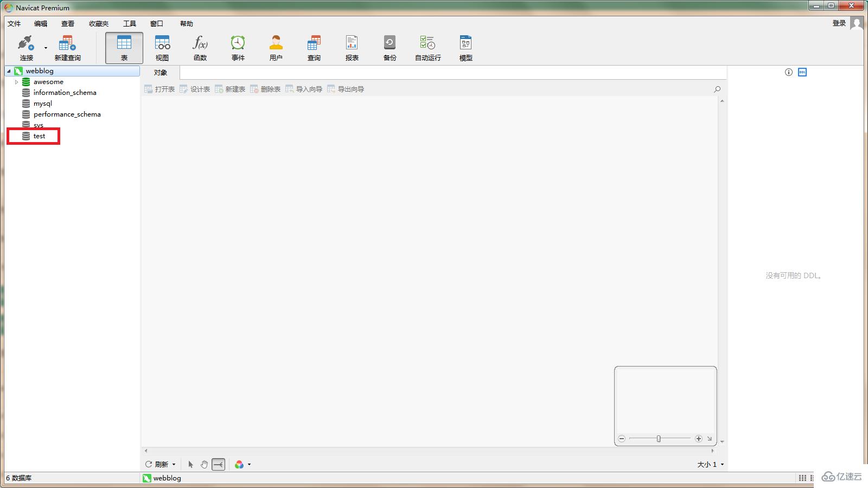
Task: Select the hand pan tool
Action: pyautogui.click(x=204, y=464)
